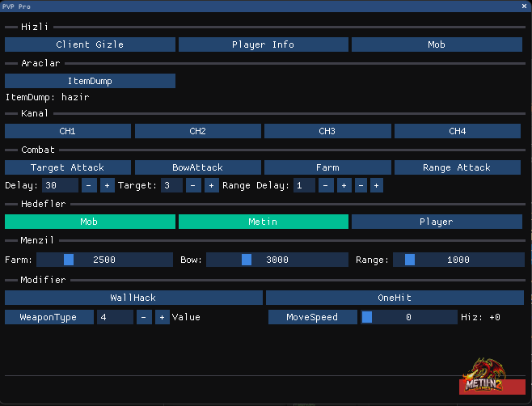Focus the Delay value field showing 30
This screenshot has height=406, width=532.
pos(60,185)
